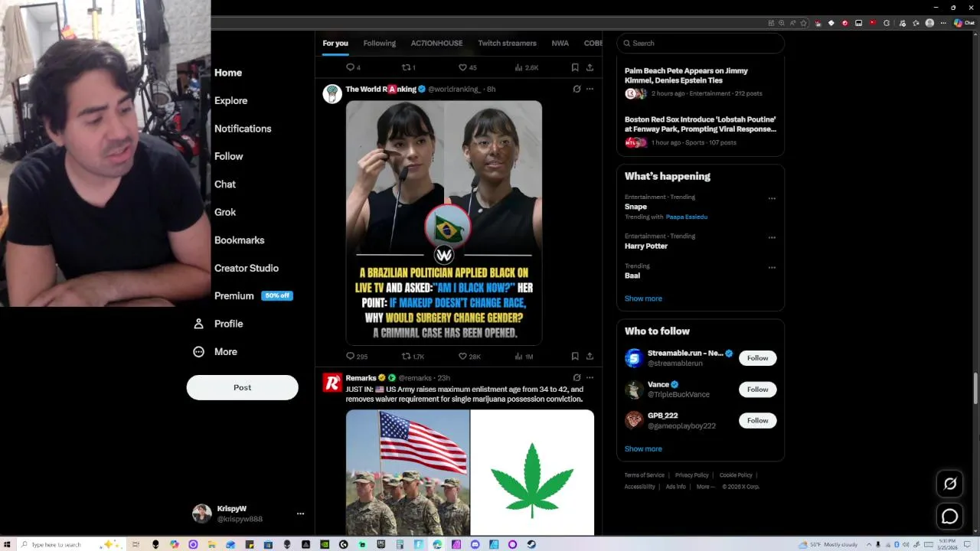Follow Streamable.run account
Viewport: 980px width, 551px height.
tap(757, 358)
